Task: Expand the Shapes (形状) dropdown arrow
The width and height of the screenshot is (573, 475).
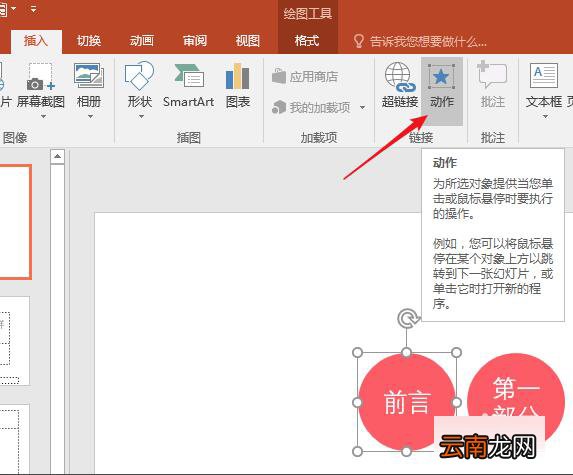Action: click(x=141, y=117)
